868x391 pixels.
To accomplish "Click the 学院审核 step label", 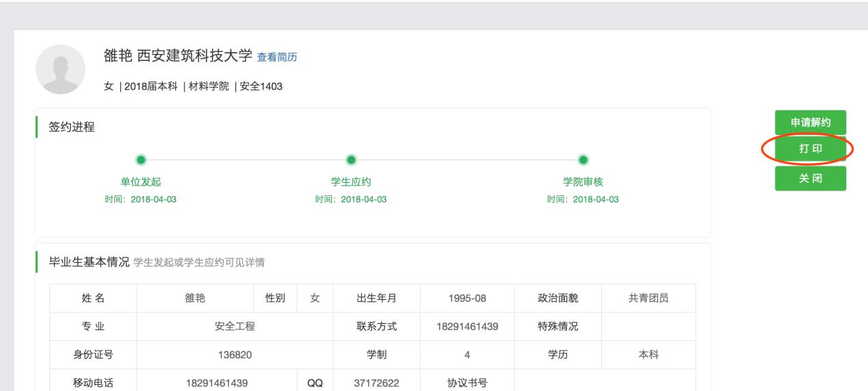I will tap(583, 181).
